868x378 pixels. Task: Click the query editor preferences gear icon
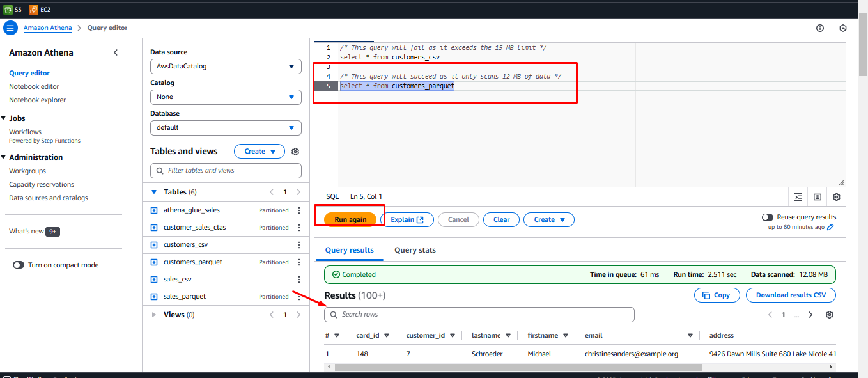coord(836,197)
